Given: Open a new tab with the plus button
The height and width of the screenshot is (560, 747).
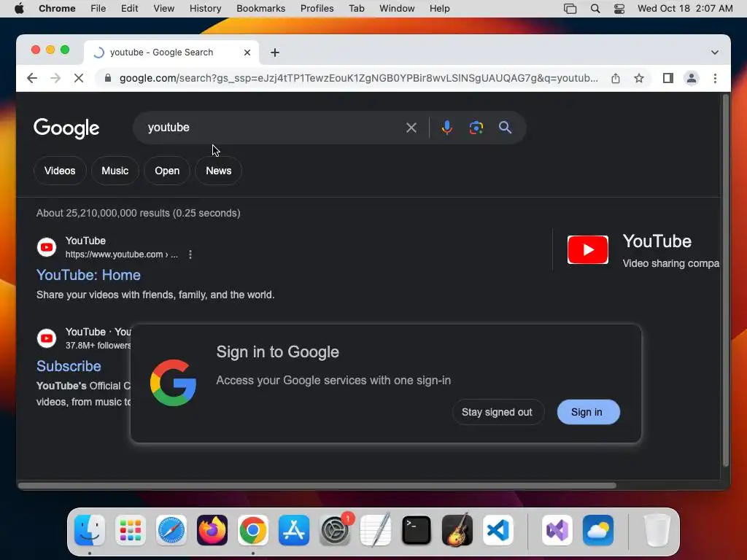Looking at the screenshot, I should tap(275, 52).
